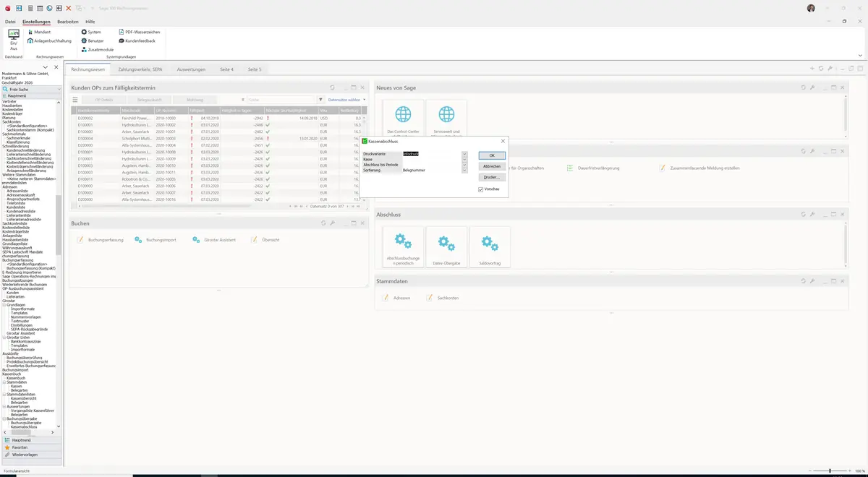868x477 pixels.
Task: Open the Favoriten navigation section
Action: coord(20,447)
